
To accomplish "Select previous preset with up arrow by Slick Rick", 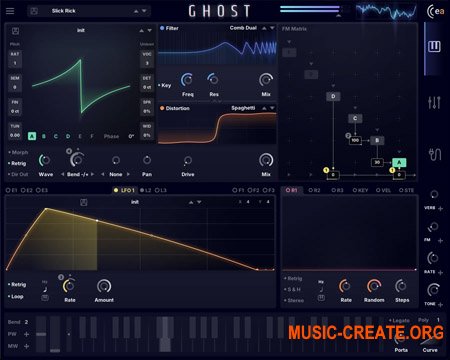I will (136, 11).
